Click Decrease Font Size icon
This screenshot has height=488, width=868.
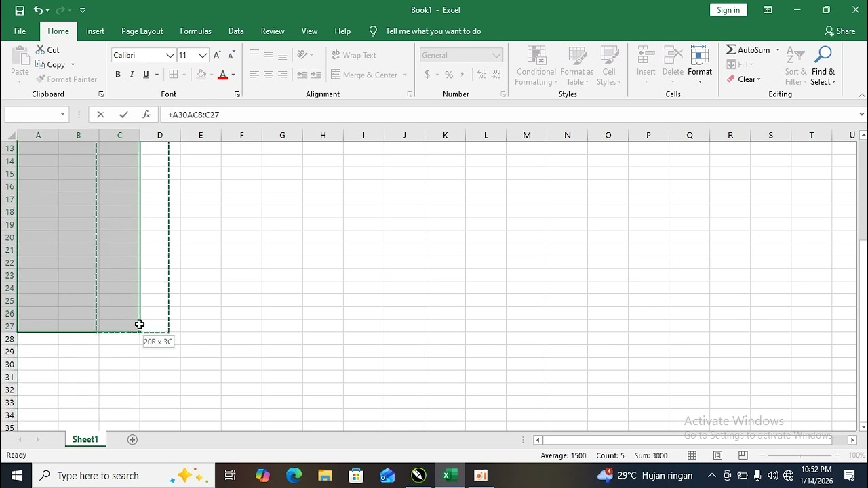(232, 55)
